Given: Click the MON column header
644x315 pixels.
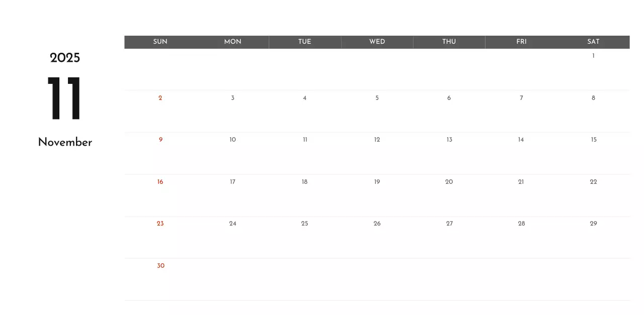Looking at the screenshot, I should (232, 42).
